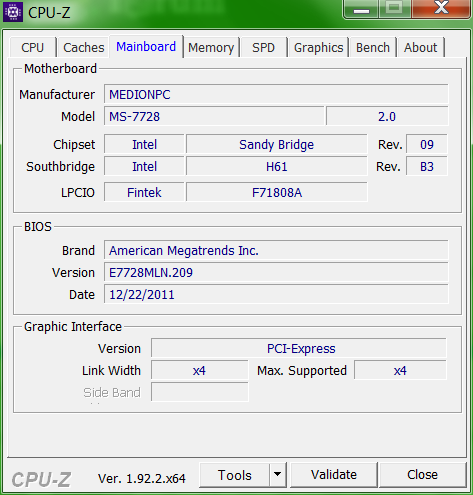Select the MS-7728 model value
This screenshot has height=495, width=473.
pos(214,116)
